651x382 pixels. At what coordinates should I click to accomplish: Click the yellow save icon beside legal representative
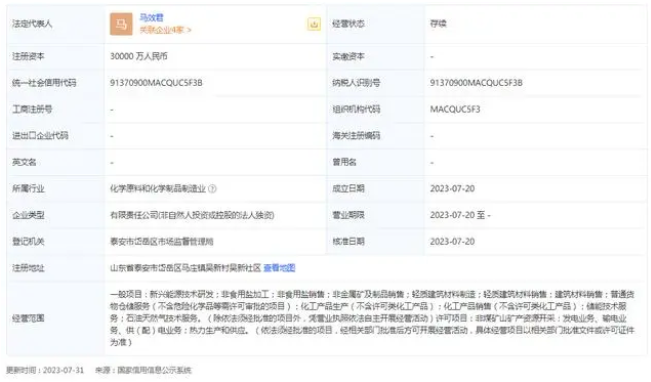[x=314, y=24]
